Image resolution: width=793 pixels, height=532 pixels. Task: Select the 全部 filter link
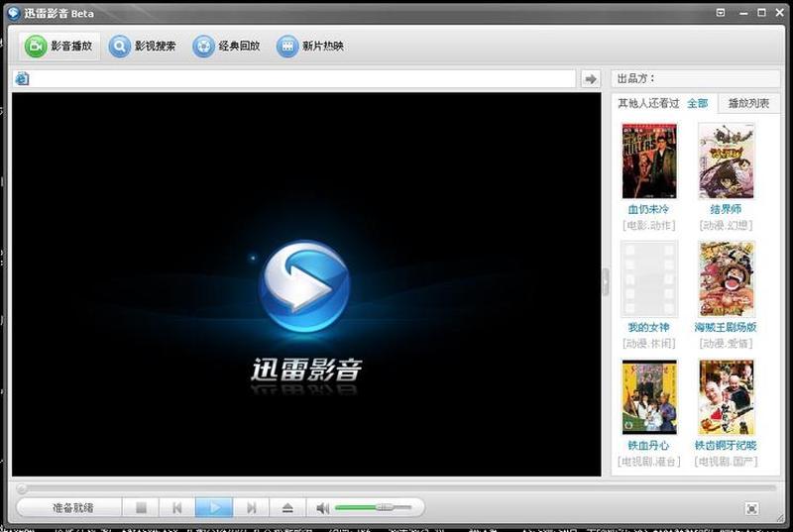pyautogui.click(x=698, y=104)
